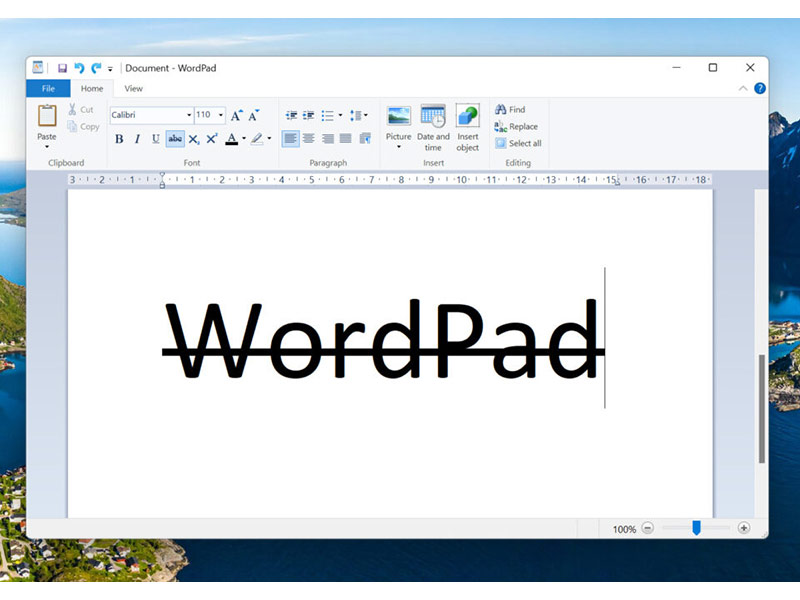Viewport: 800px width, 600px height.
Task: Open the line spacing dropdown arrow
Action: pyautogui.click(x=366, y=115)
